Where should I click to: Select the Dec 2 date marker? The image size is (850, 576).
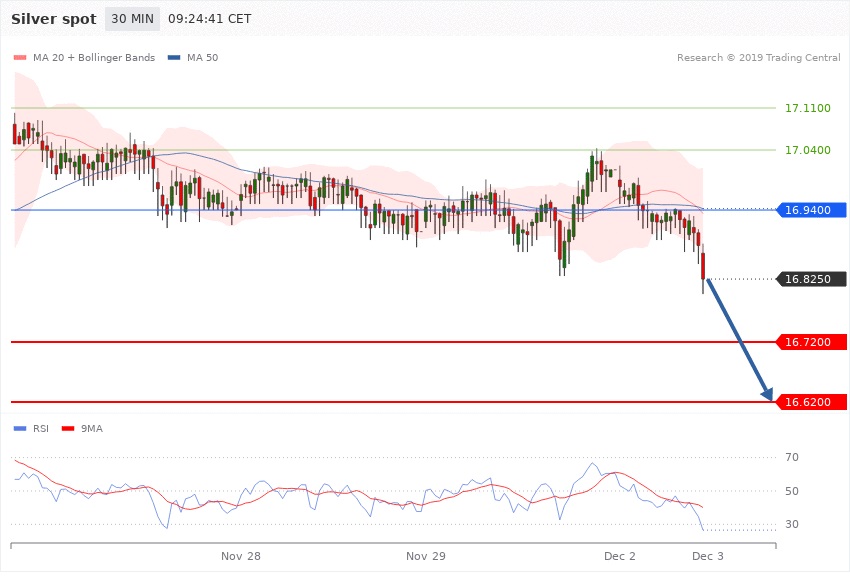pos(620,555)
